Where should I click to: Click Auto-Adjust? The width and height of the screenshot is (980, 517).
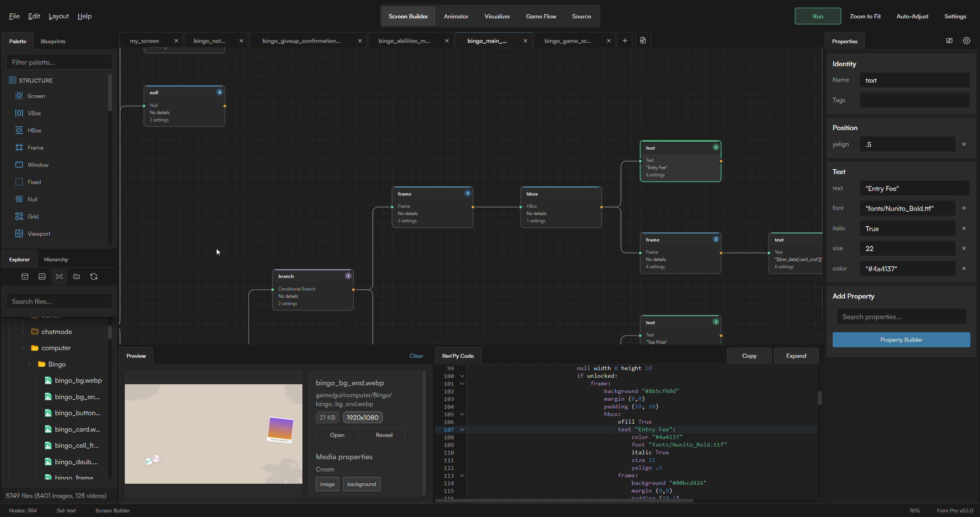[912, 16]
